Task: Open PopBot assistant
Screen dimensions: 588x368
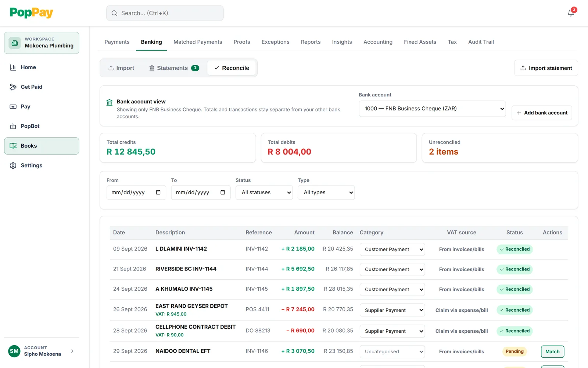Action: click(x=42, y=126)
